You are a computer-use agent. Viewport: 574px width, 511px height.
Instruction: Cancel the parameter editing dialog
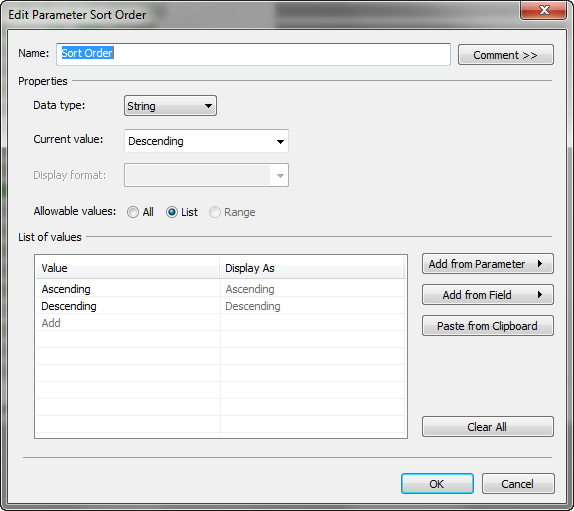tap(518, 484)
